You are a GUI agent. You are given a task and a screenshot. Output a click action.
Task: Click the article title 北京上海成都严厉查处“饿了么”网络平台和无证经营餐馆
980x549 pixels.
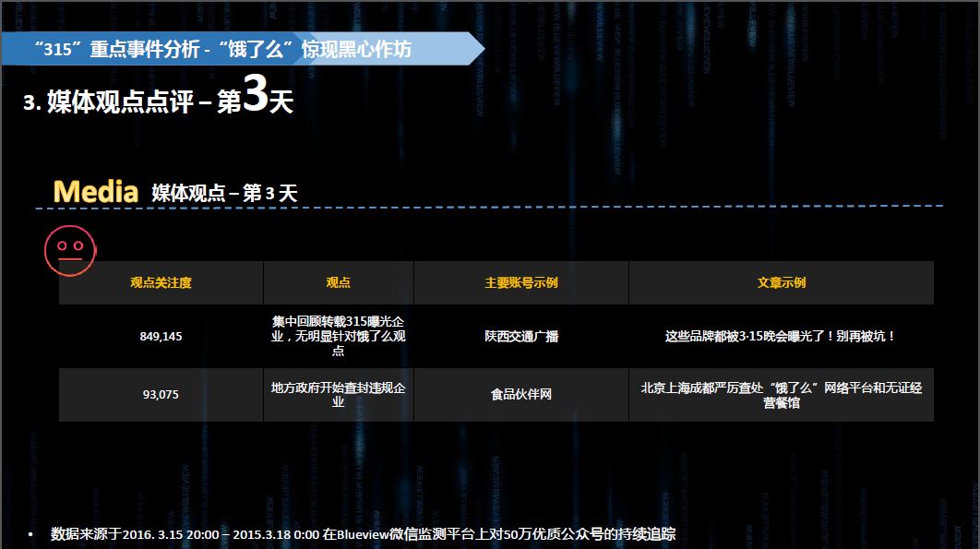click(782, 395)
